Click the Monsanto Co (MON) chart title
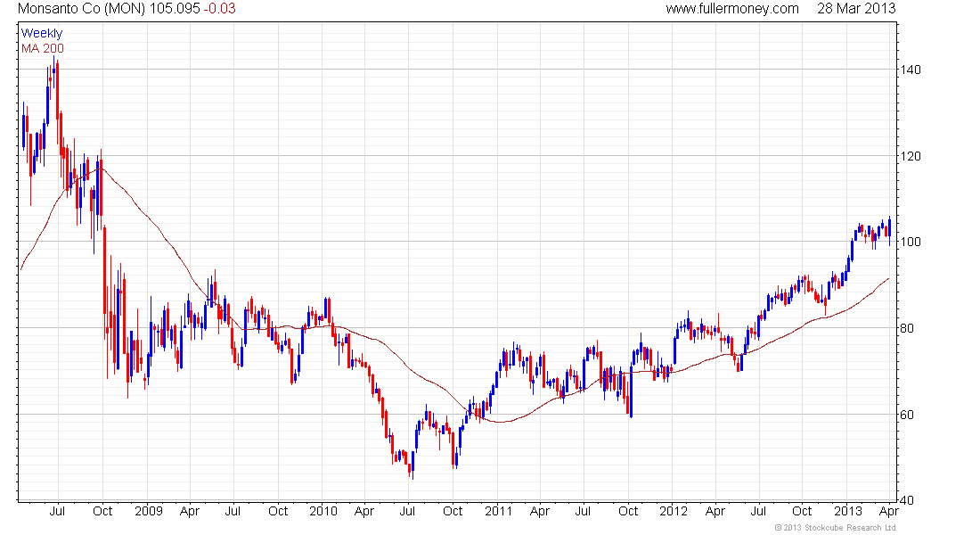Screen dimensions: 980x535 pyautogui.click(x=82, y=9)
